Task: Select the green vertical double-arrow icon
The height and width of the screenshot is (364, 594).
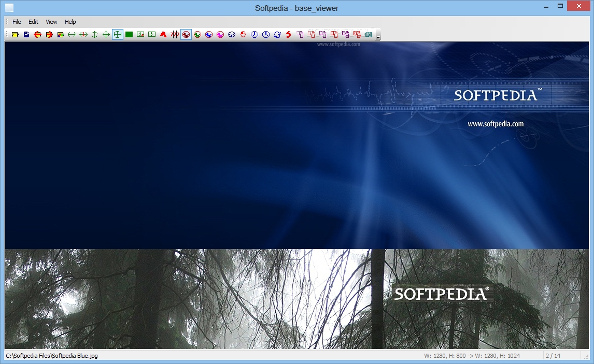Action: [x=95, y=34]
